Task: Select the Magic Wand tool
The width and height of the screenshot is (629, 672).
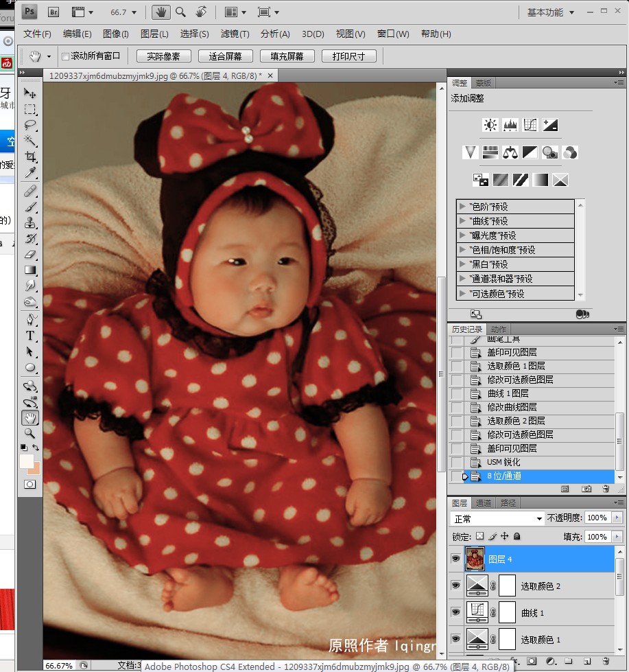Action: [30, 141]
